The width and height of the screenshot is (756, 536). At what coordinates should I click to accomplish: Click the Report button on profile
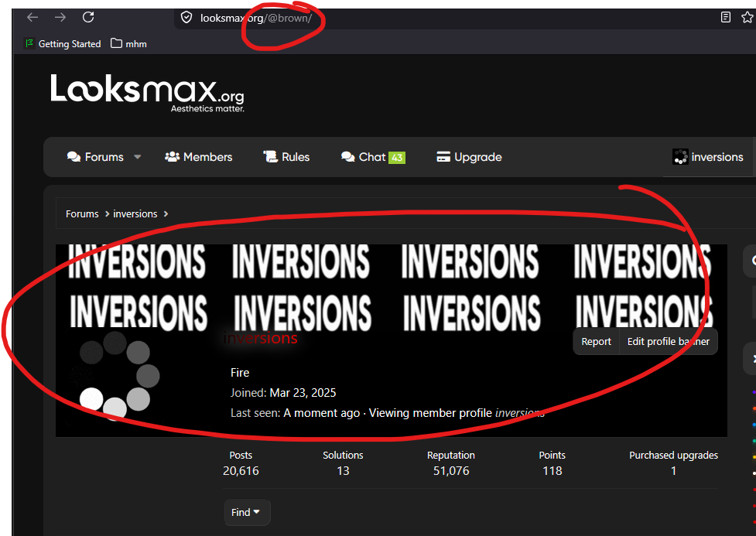[596, 342]
